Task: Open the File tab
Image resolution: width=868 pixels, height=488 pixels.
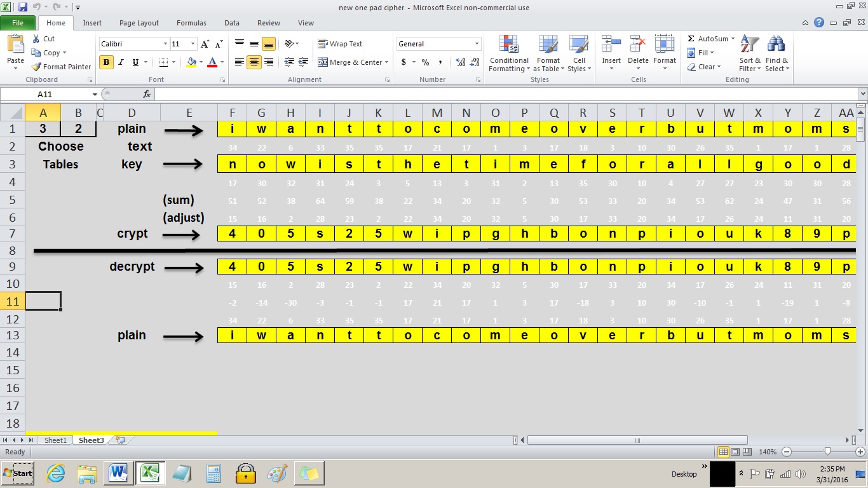Action: pos(18,23)
